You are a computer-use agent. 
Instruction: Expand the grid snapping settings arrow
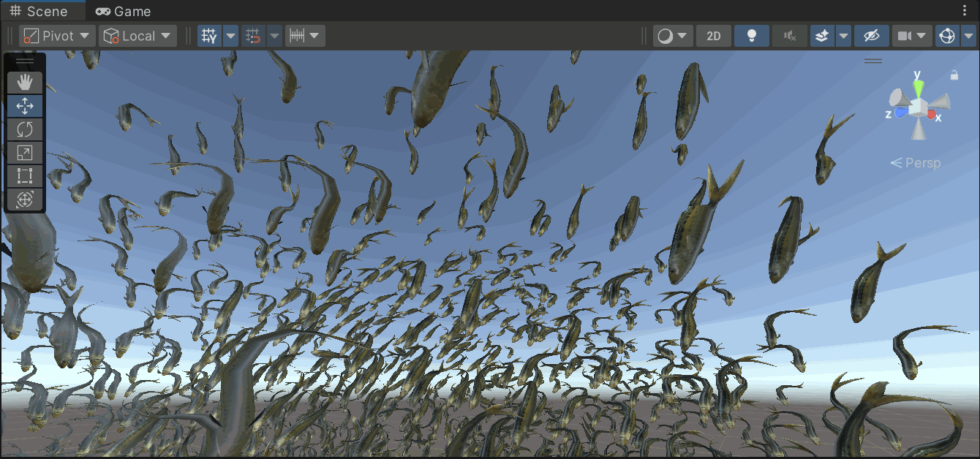(x=274, y=36)
